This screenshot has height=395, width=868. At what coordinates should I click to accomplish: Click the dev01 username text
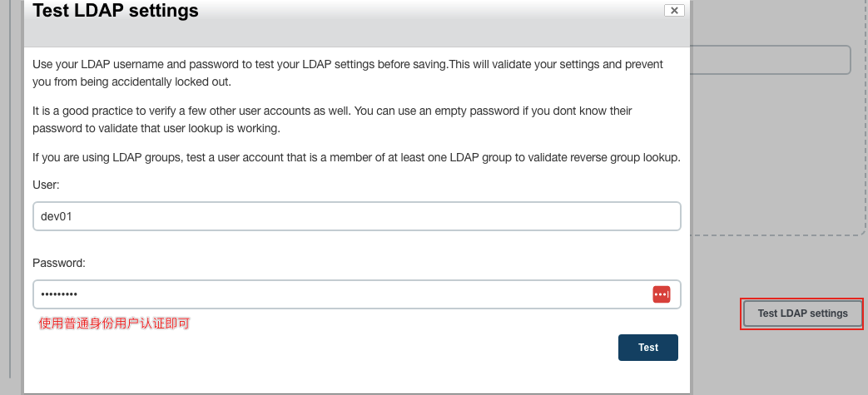click(57, 217)
